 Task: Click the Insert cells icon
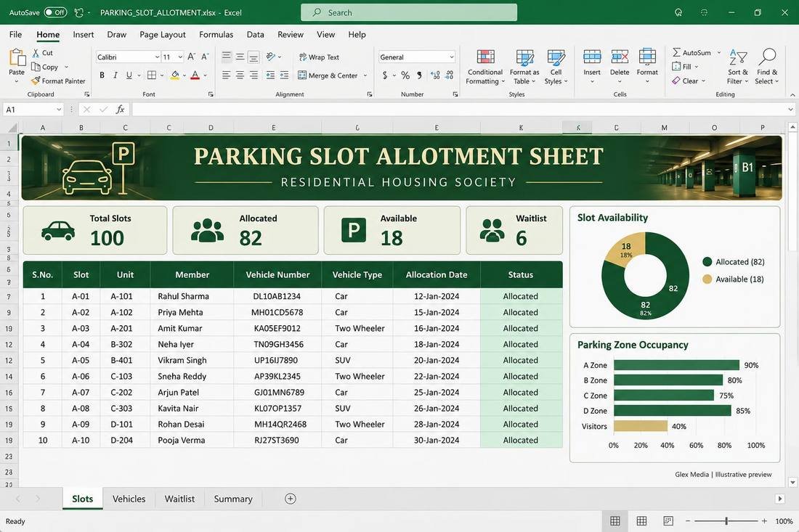click(592, 57)
